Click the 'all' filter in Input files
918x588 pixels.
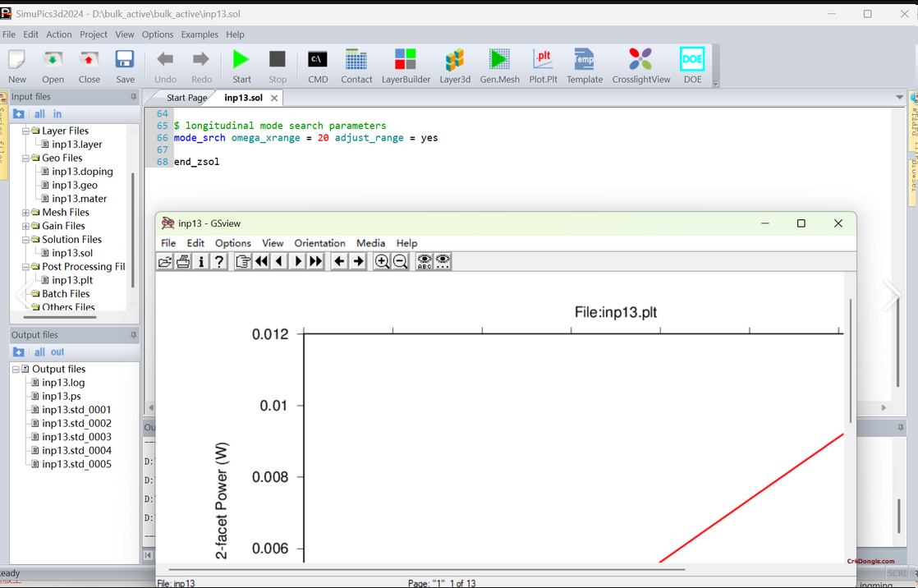coord(39,114)
